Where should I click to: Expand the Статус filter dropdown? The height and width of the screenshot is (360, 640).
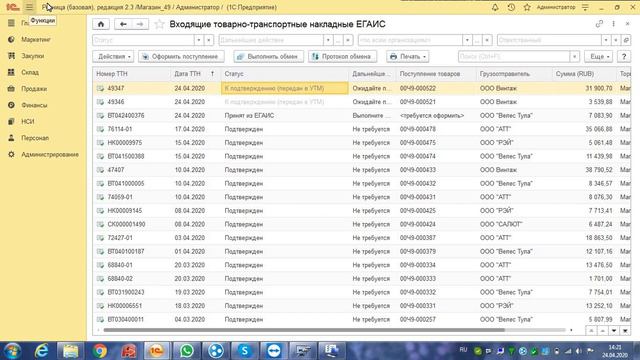point(199,40)
